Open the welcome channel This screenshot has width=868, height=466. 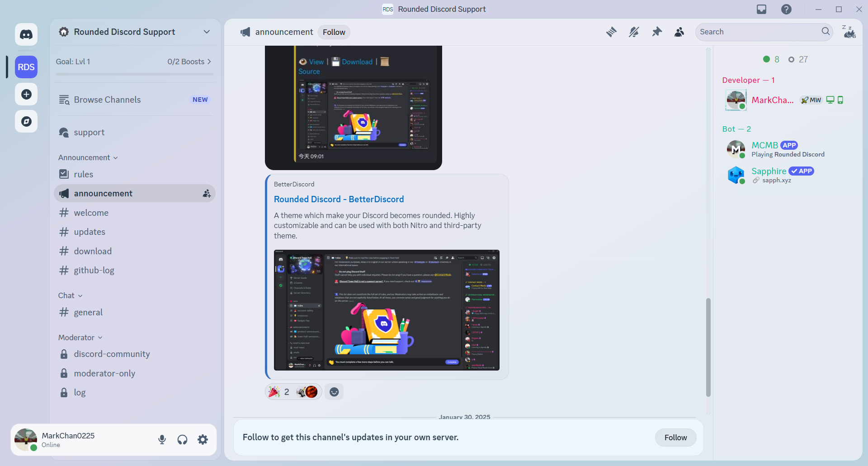[x=135, y=213]
